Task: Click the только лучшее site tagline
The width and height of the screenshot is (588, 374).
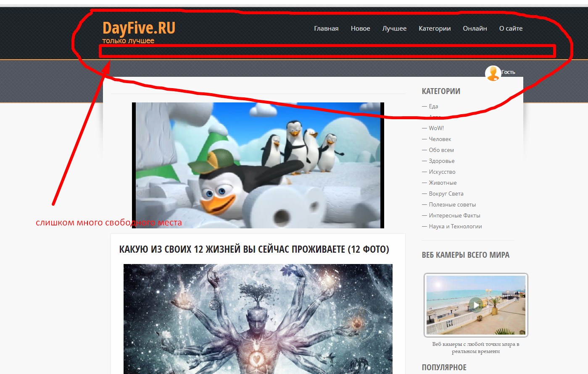Action: (128, 41)
